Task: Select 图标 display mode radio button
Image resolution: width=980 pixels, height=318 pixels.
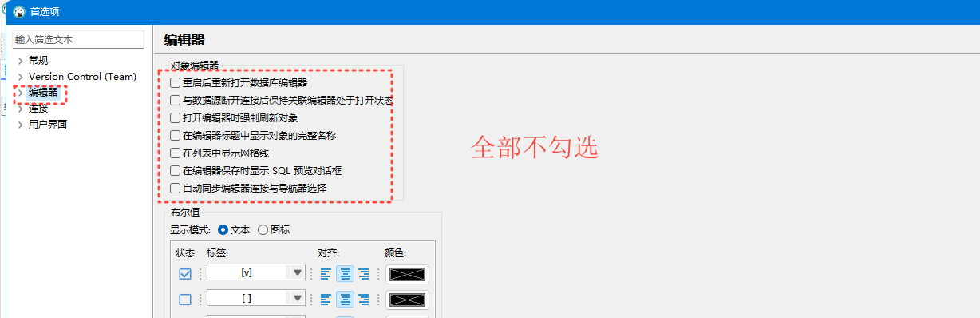Action: tap(263, 230)
